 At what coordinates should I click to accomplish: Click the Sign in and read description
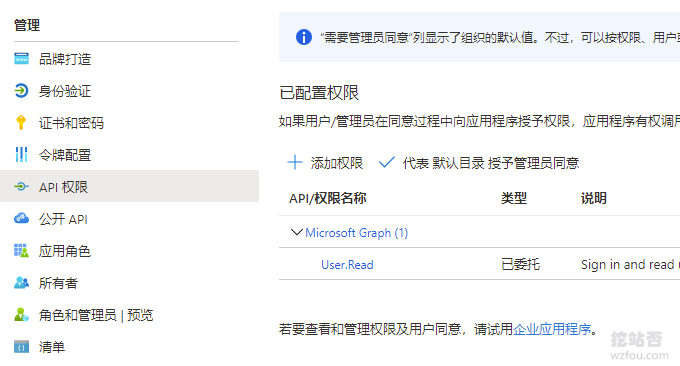[630, 264]
